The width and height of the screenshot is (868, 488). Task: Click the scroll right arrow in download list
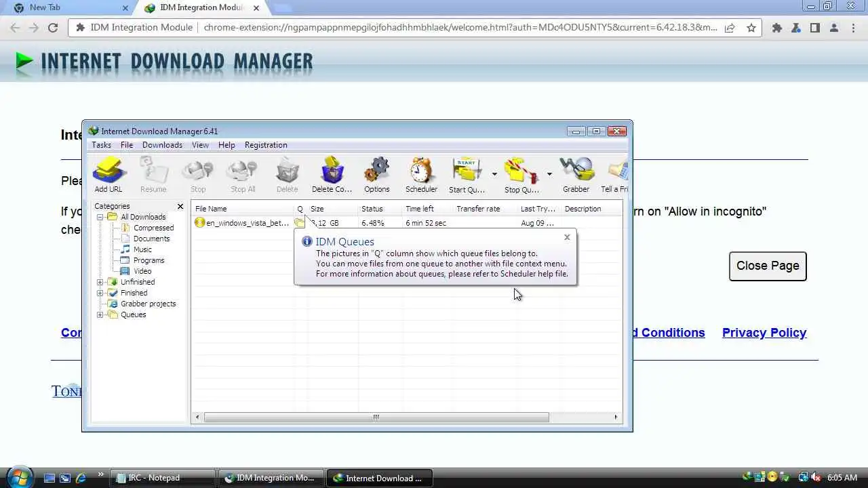(616, 418)
